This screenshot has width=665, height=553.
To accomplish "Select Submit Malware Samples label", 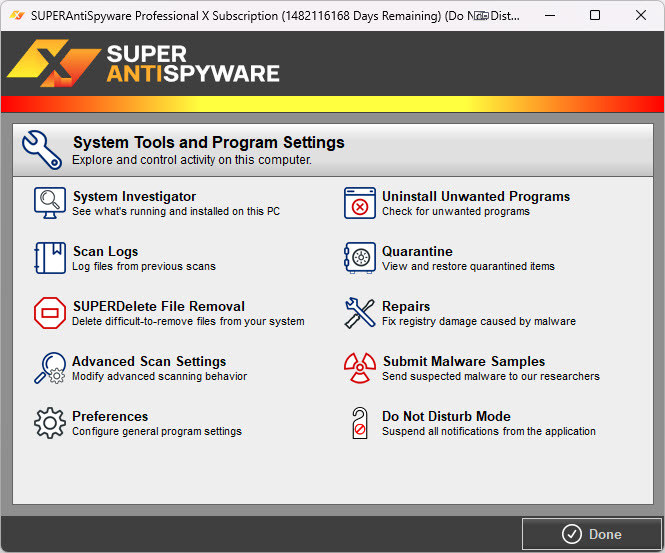I will (x=463, y=362).
